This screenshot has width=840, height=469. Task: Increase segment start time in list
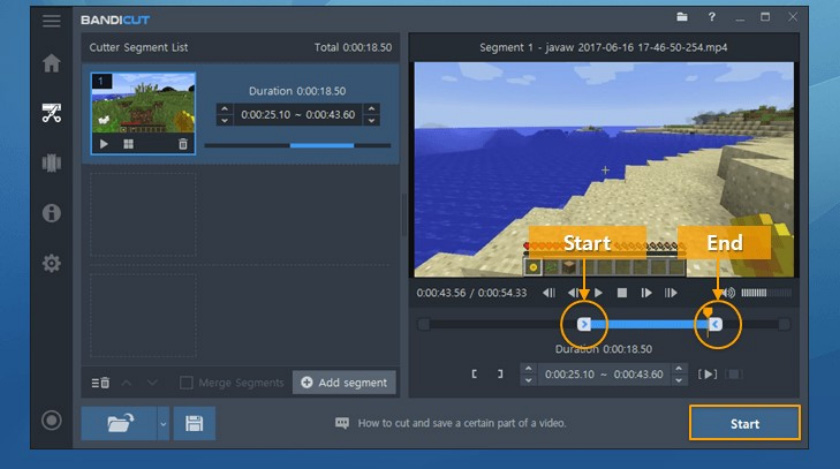[x=224, y=109]
